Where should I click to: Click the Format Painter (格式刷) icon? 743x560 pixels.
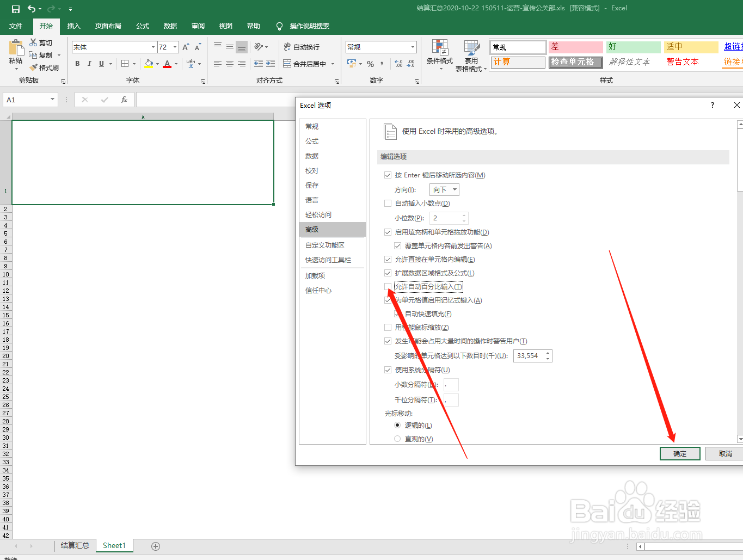34,67
